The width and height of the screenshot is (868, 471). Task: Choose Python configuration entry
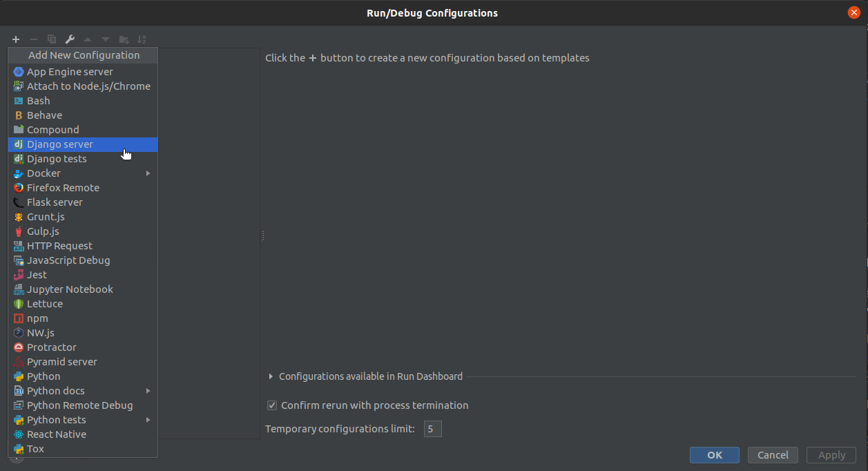[83, 376]
